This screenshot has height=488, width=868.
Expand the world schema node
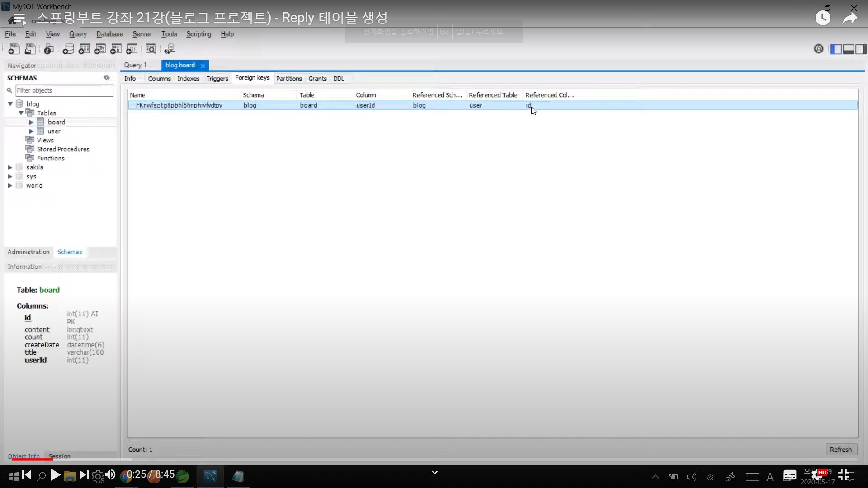10,185
